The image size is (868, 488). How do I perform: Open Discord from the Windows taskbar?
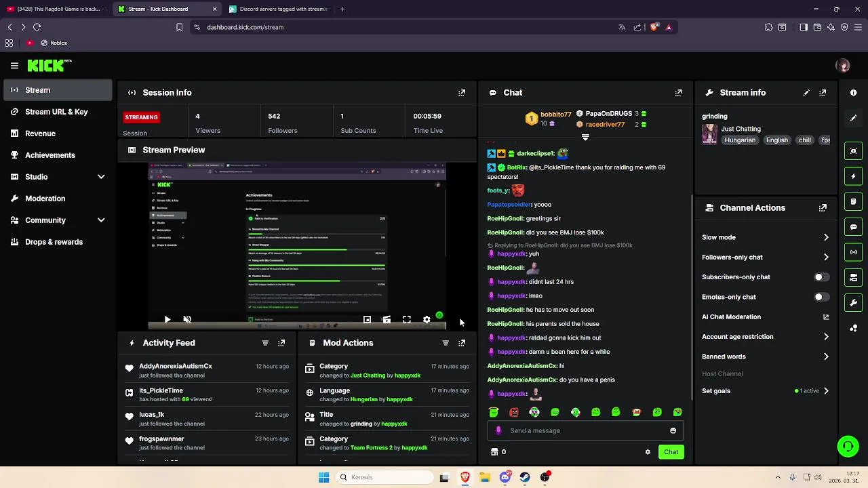(x=505, y=477)
